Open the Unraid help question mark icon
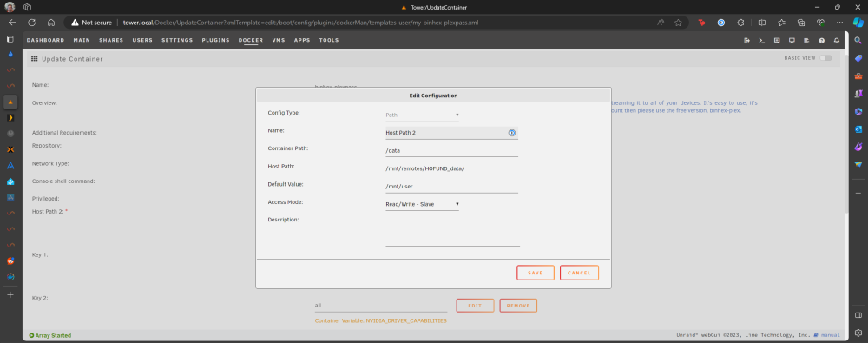The image size is (868, 343). pos(821,41)
